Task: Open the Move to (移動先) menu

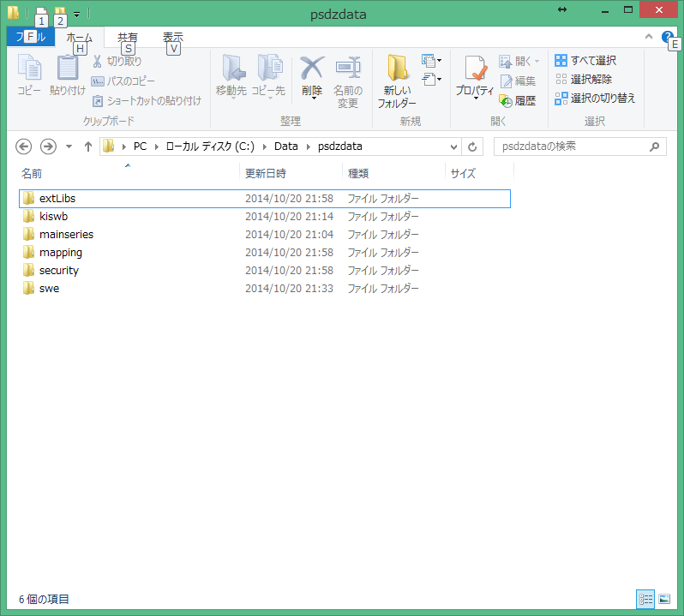Action: 231,76
